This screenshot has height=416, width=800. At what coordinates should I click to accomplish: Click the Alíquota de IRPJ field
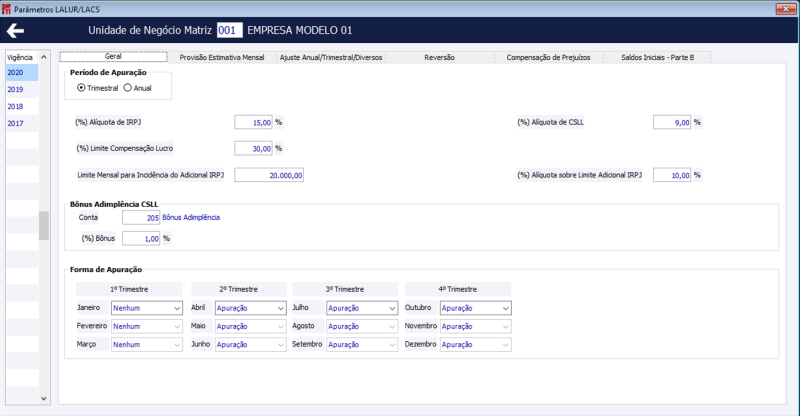click(254, 123)
